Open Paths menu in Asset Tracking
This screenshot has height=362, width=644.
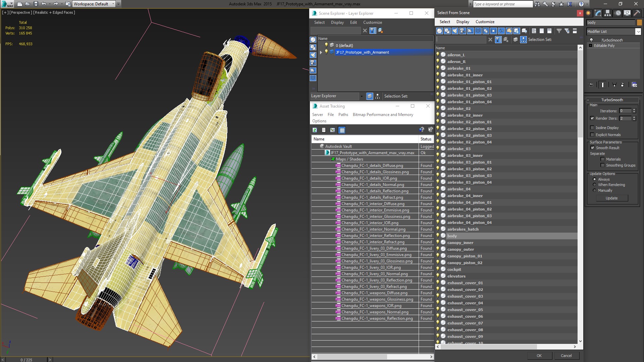coord(343,115)
